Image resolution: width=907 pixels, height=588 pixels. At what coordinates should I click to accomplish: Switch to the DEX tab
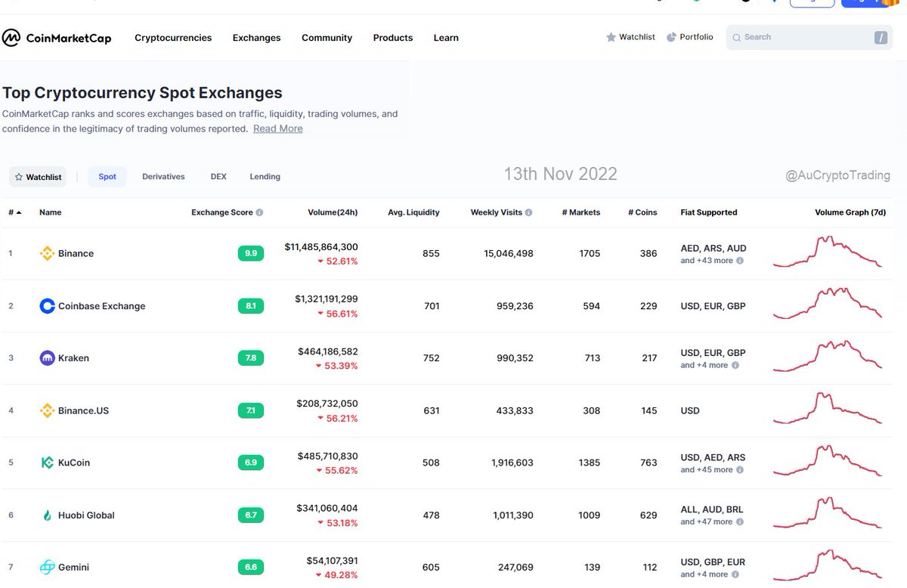tap(218, 177)
